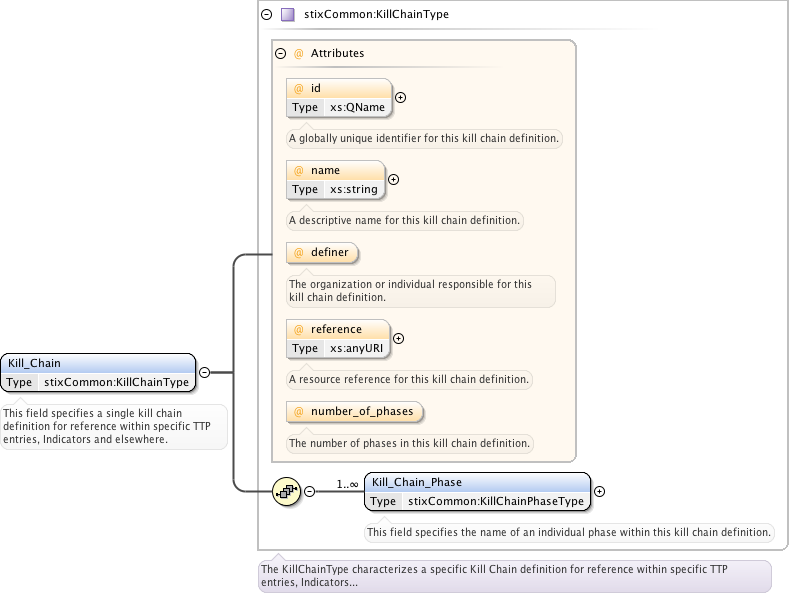The image size is (790, 596).
Task: Click the @ icon of the id attribute
Action: pos(298,88)
